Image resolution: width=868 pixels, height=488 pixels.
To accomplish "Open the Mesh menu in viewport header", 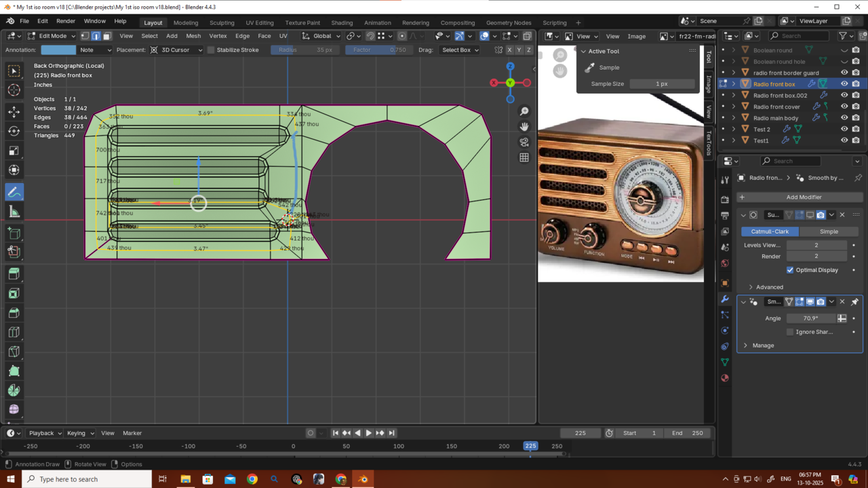I will (193, 36).
